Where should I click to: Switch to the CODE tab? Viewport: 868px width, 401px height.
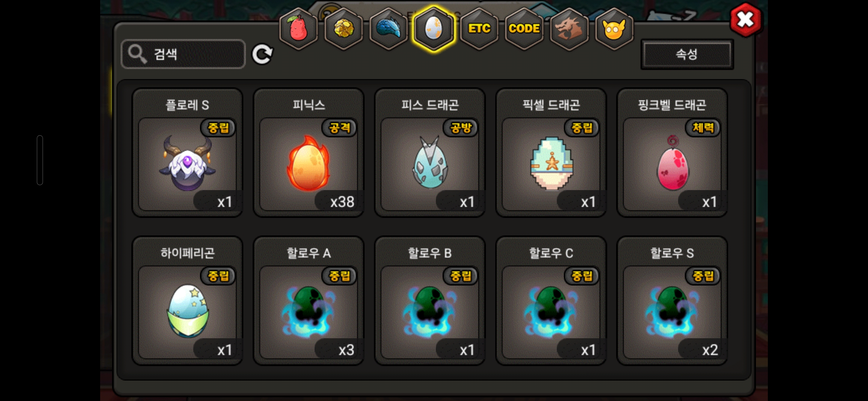coord(524,29)
